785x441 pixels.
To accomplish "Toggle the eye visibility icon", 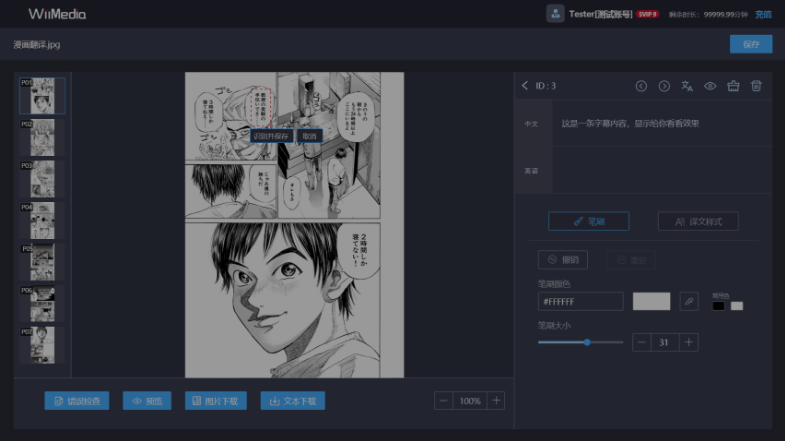I will click(710, 86).
